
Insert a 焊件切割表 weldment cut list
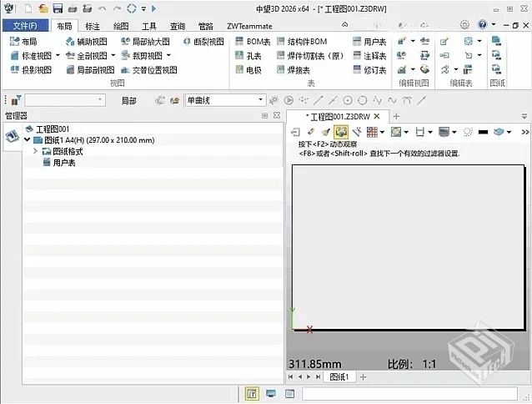point(310,56)
